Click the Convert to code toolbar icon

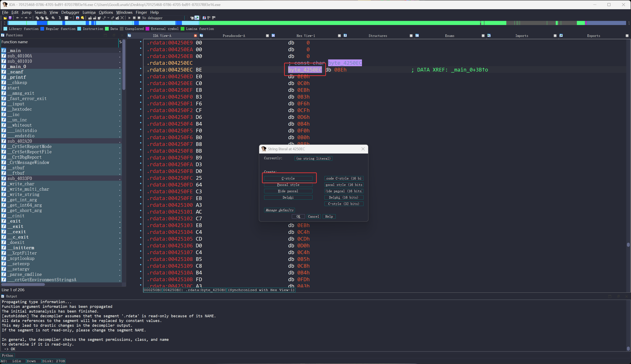pyautogui.click(x=90, y=18)
